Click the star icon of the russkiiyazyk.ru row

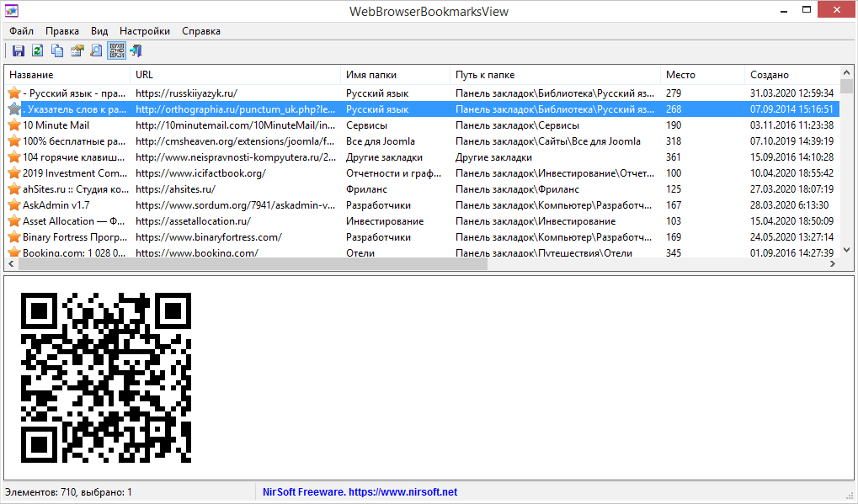[14, 93]
